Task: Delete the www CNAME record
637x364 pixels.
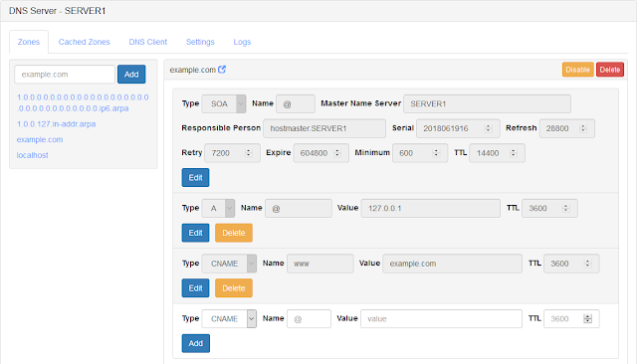Action: click(234, 288)
